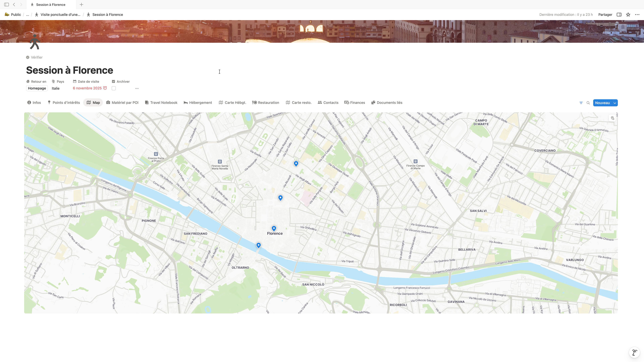Check the Archiver checkbox
Image resolution: width=644 pixels, height=362 pixels.
[x=114, y=88]
